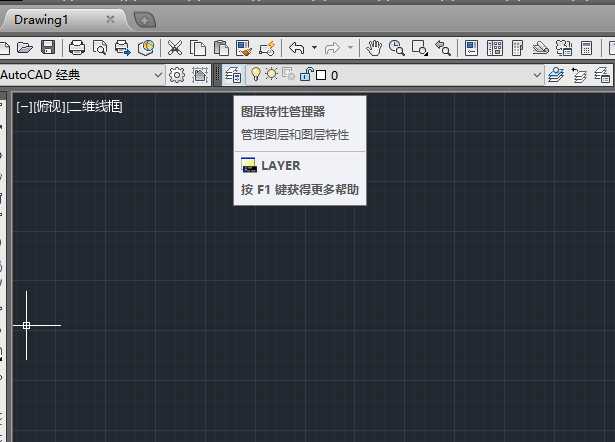Click the greyed Redo arrow icon
The width and height of the screenshot is (615, 442).
click(332, 48)
